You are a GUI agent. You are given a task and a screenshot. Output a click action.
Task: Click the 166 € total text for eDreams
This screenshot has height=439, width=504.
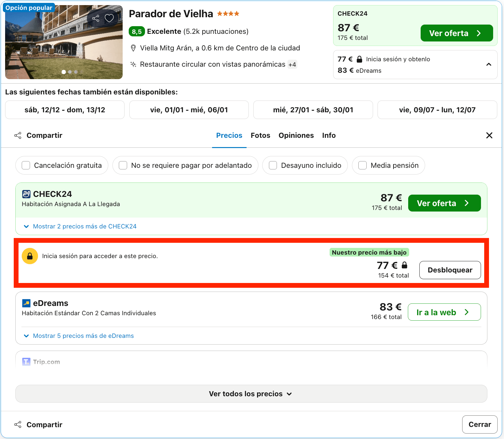tap(386, 317)
